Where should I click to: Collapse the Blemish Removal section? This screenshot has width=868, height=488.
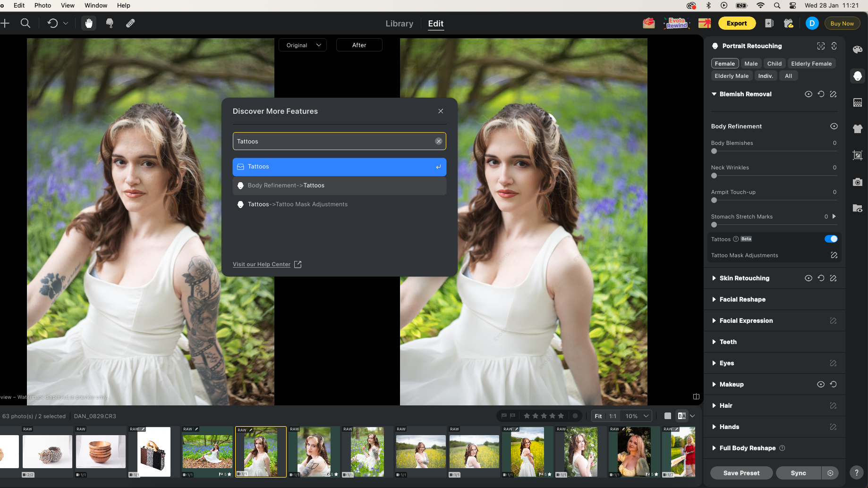715,94
